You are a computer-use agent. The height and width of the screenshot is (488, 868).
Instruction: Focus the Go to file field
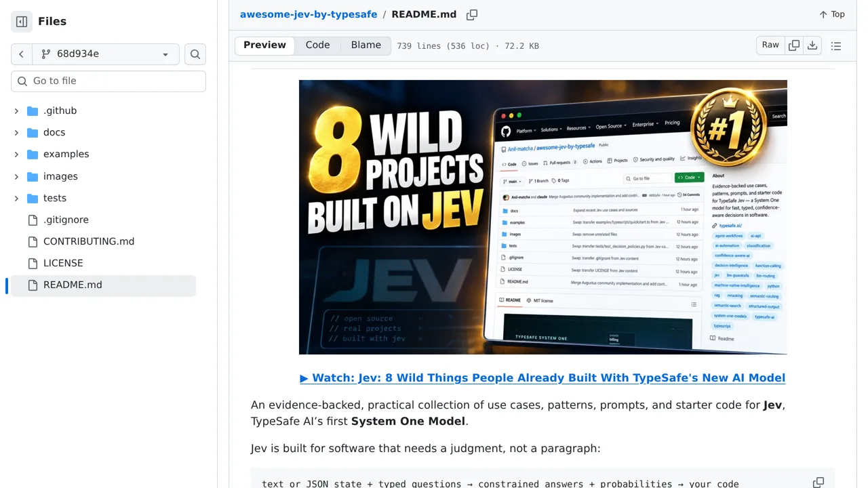108,81
